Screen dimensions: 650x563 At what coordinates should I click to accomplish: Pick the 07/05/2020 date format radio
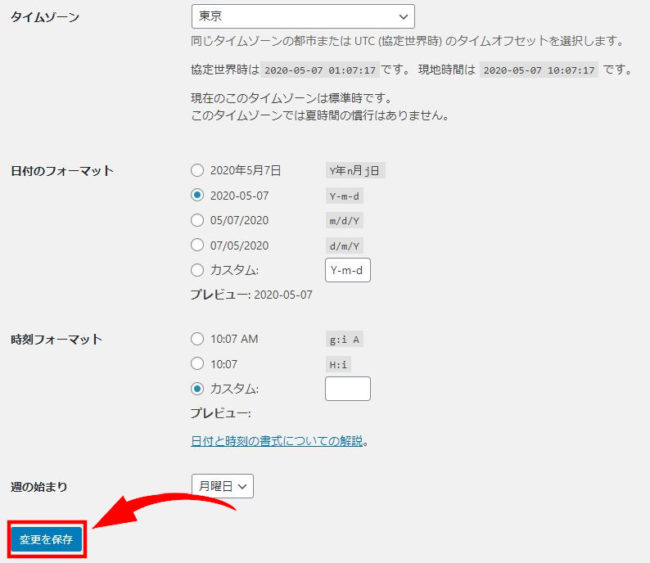click(x=197, y=246)
